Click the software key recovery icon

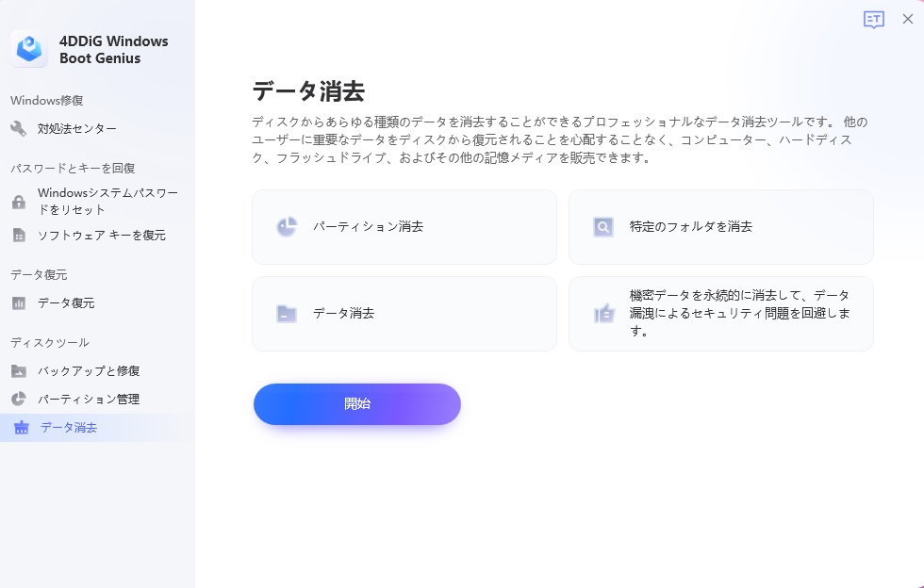click(x=19, y=235)
